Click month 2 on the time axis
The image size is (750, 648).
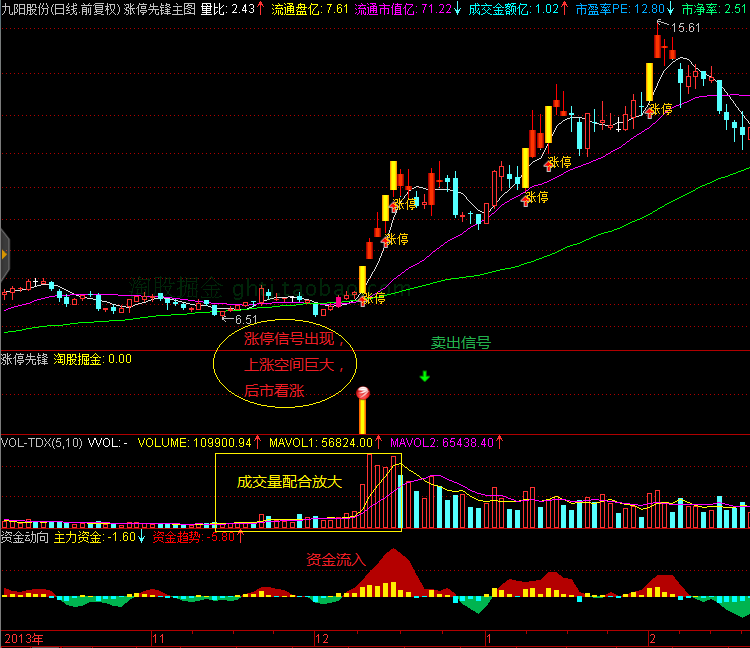coord(652,639)
